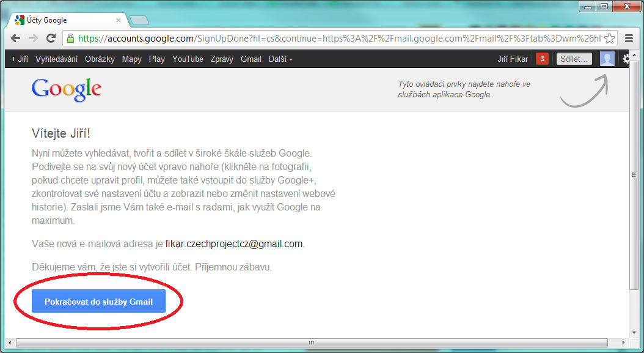Select the Účty Google browser tab
This screenshot has height=353, width=644.
click(68, 20)
